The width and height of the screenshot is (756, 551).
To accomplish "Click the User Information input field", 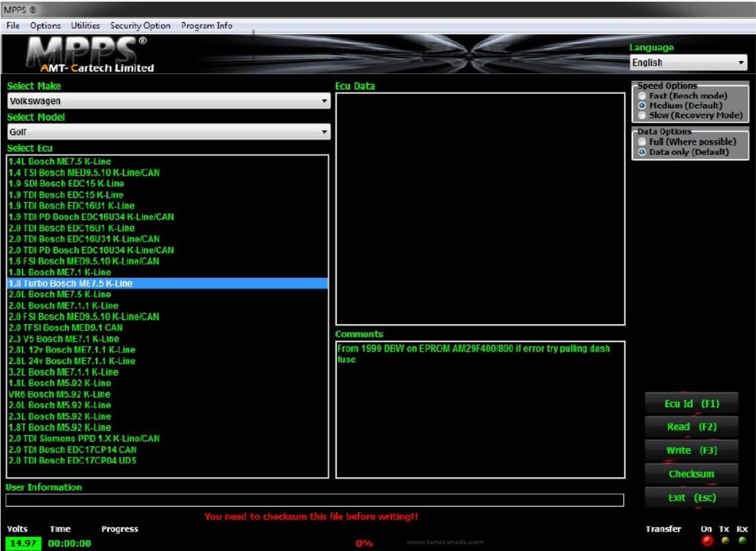I will point(315,500).
